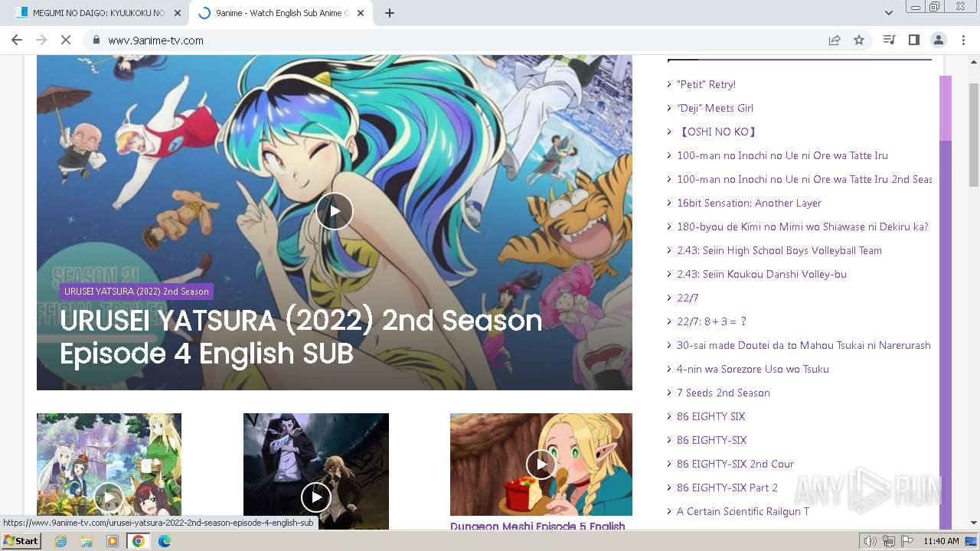Image resolution: width=980 pixels, height=551 pixels.
Task: Open the 86 EIGHTY-SIX link with hyphen
Action: [711, 440]
